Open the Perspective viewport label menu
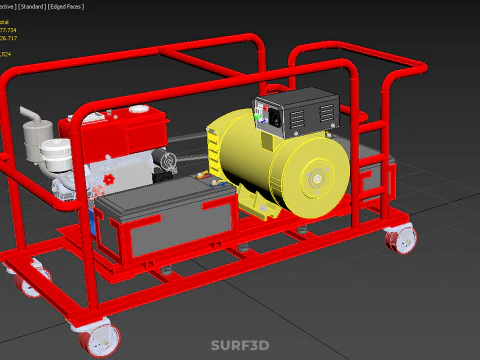480x360 pixels. (x=7, y=7)
